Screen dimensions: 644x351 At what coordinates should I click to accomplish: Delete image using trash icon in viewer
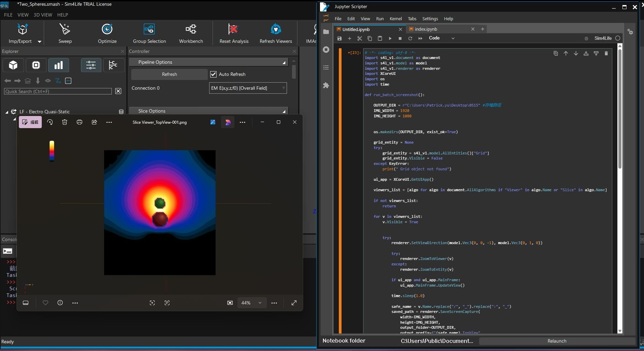(65, 122)
